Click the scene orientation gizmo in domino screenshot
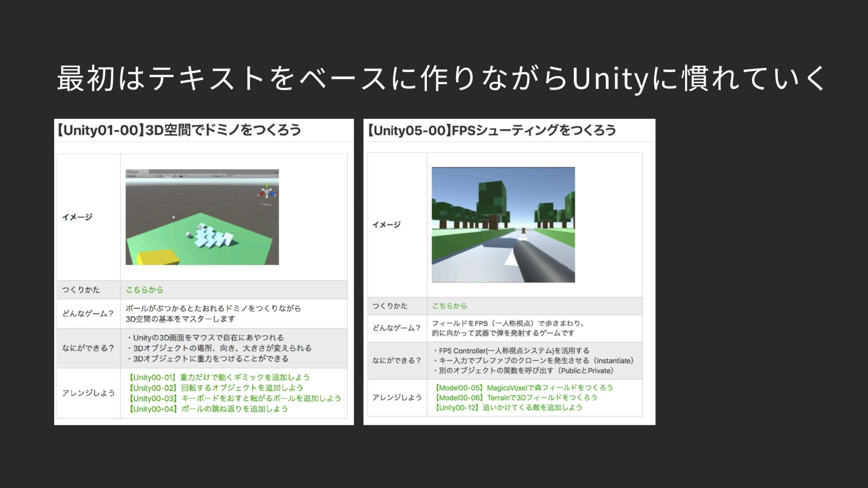 point(266,192)
